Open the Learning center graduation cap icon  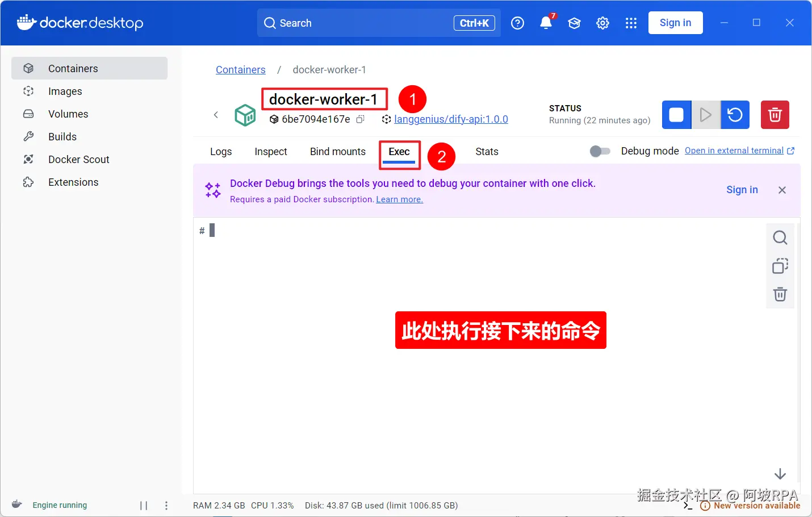coord(574,23)
